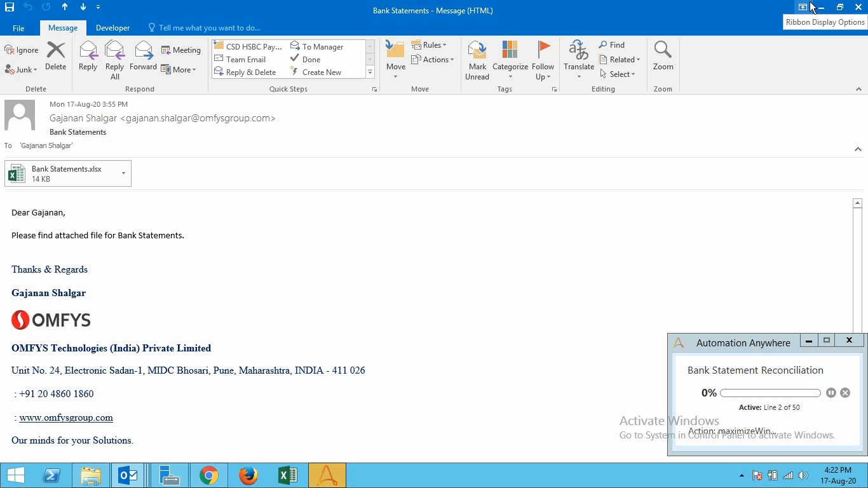
Task: Open the Bank Statements.xlsx attachment dropdown
Action: point(123,173)
